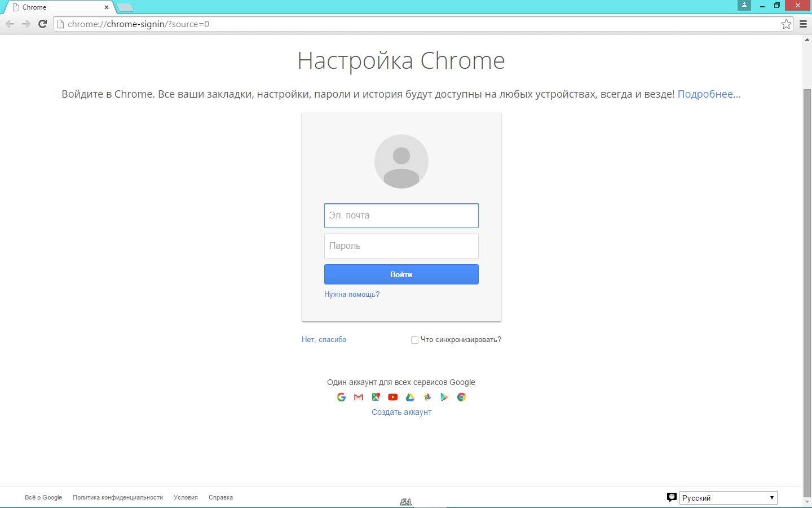Open the 'Условия' footer link
812x508 pixels.
(x=186, y=497)
